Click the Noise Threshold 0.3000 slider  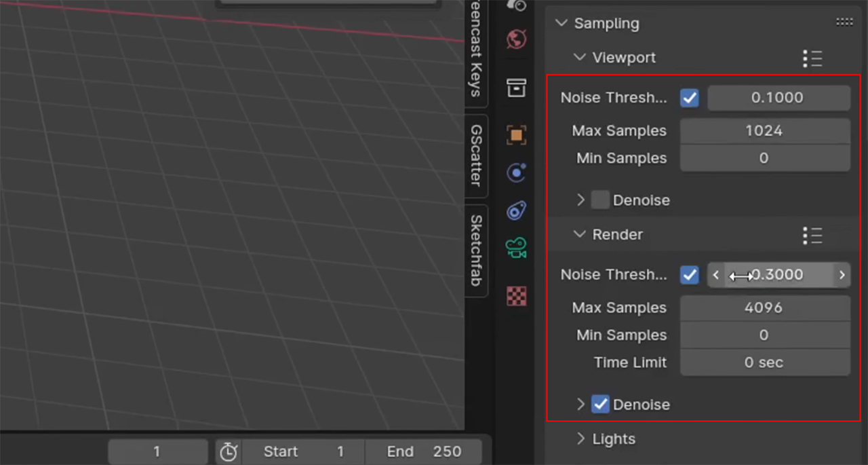pos(778,275)
